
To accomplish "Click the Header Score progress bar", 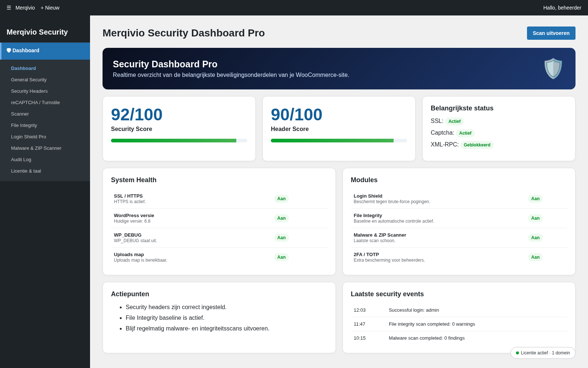I will click(339, 141).
